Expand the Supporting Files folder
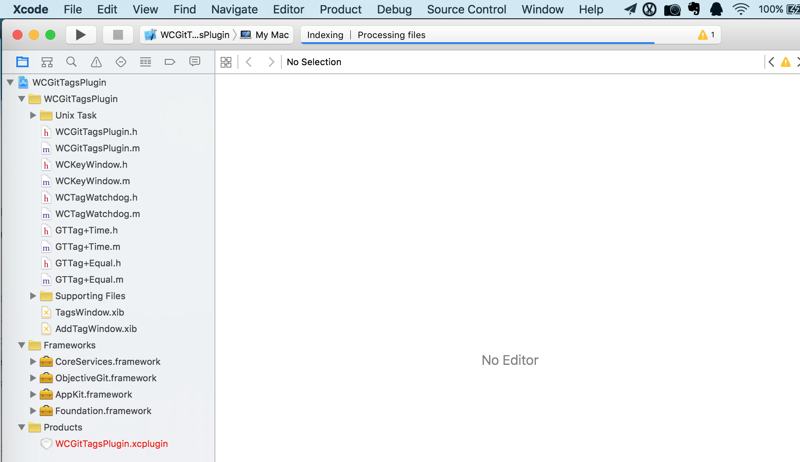Screen dimensions: 800x462 coord(33,296)
